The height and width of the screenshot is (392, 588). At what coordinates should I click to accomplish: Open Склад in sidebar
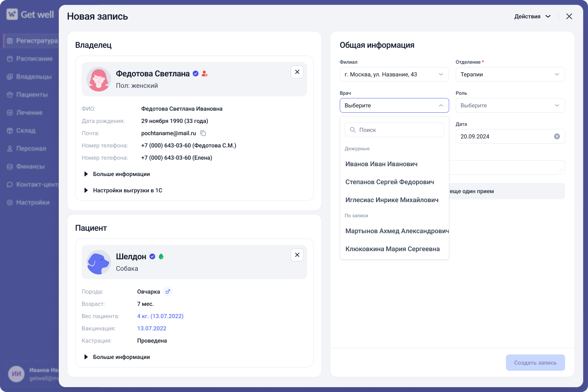[x=21, y=131]
